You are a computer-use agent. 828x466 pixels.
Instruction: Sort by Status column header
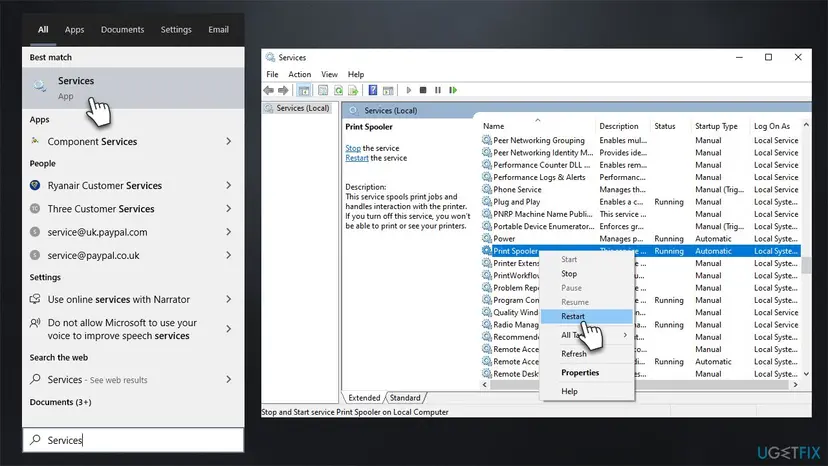[670, 126]
